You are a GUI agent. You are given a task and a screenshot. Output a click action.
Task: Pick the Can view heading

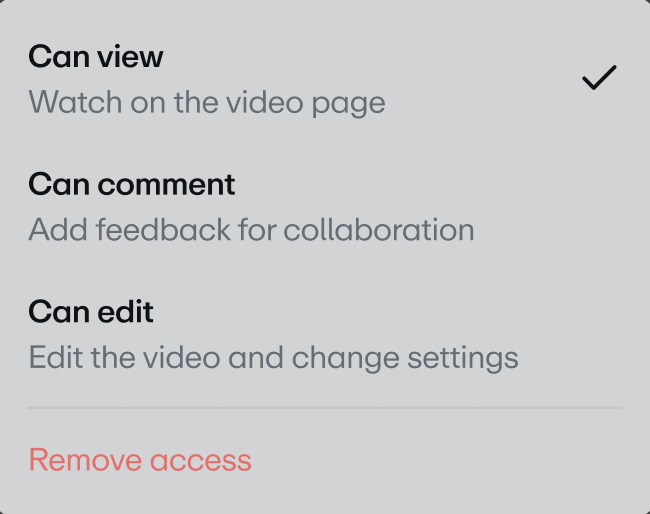coord(96,57)
